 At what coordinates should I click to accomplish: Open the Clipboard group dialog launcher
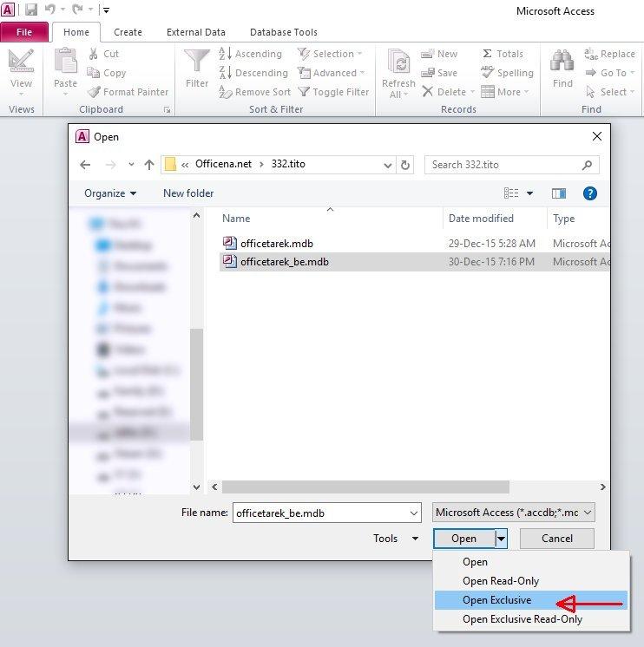[167, 110]
